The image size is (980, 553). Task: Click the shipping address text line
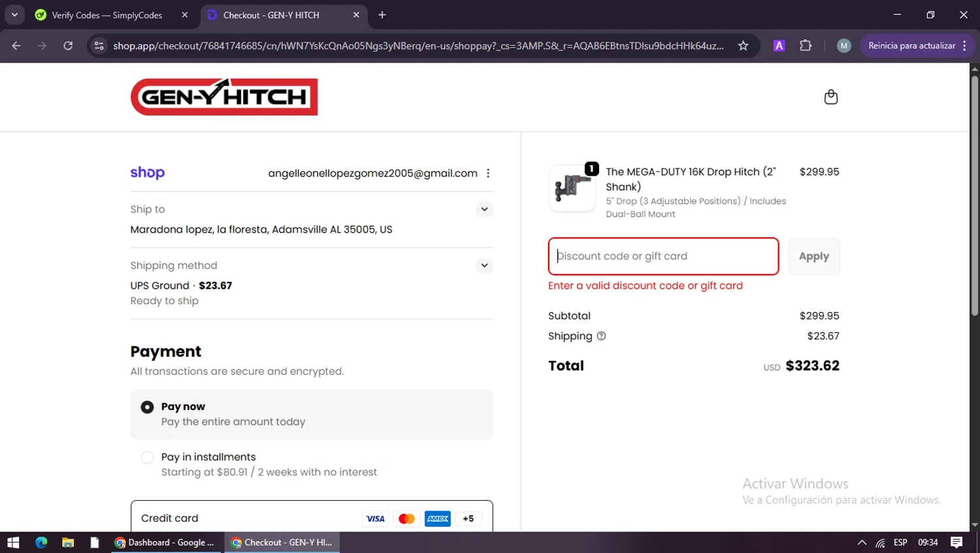click(x=261, y=229)
